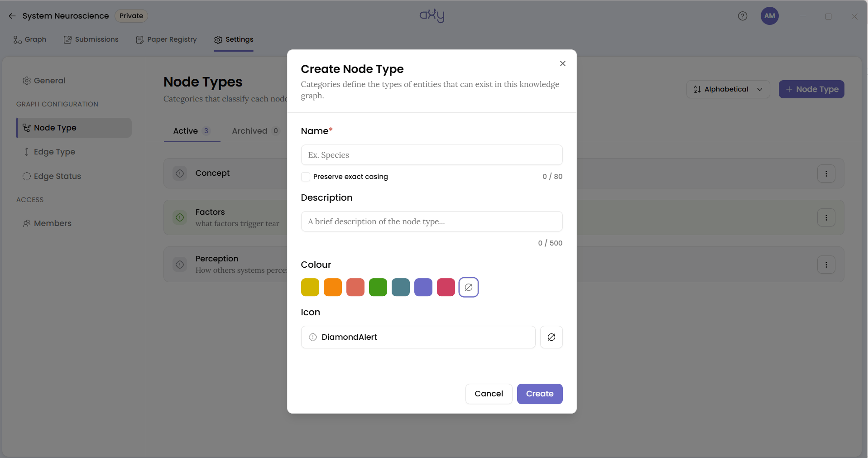
Task: Click the Paper Registry tab icon
Action: pyautogui.click(x=139, y=40)
